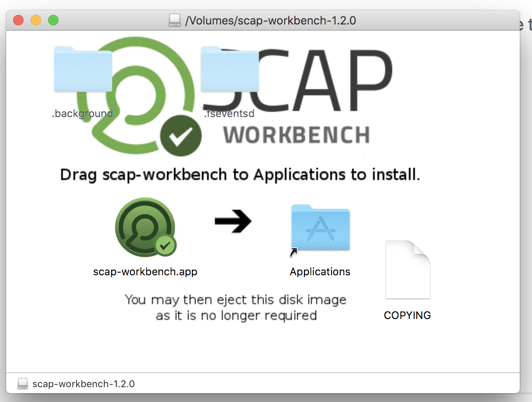
Task: Click the scap-workbench.app file name label
Action: click(145, 271)
